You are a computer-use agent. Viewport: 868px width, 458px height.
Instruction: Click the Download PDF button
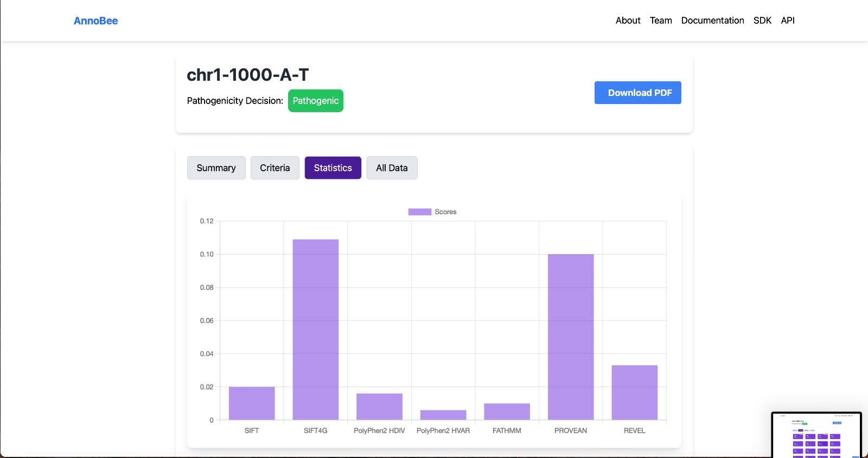tap(638, 93)
